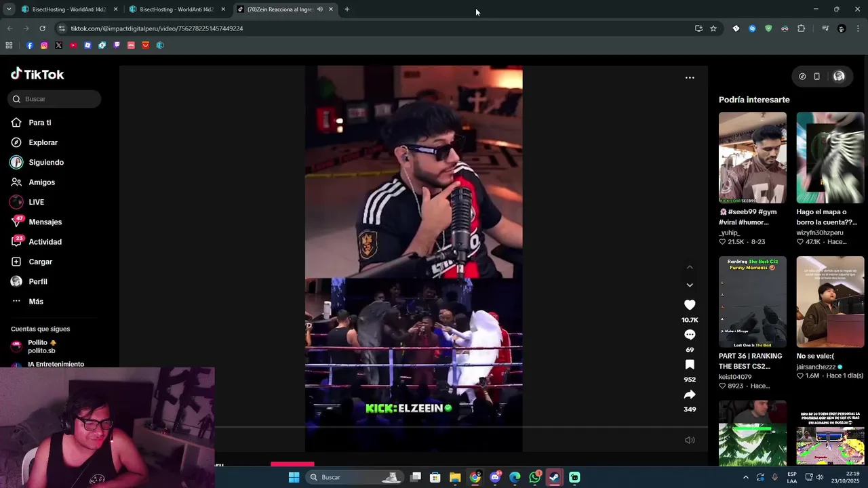This screenshot has width=868, height=488.
Task: Open the Extensions puzzle menu
Action: click(x=801, y=28)
